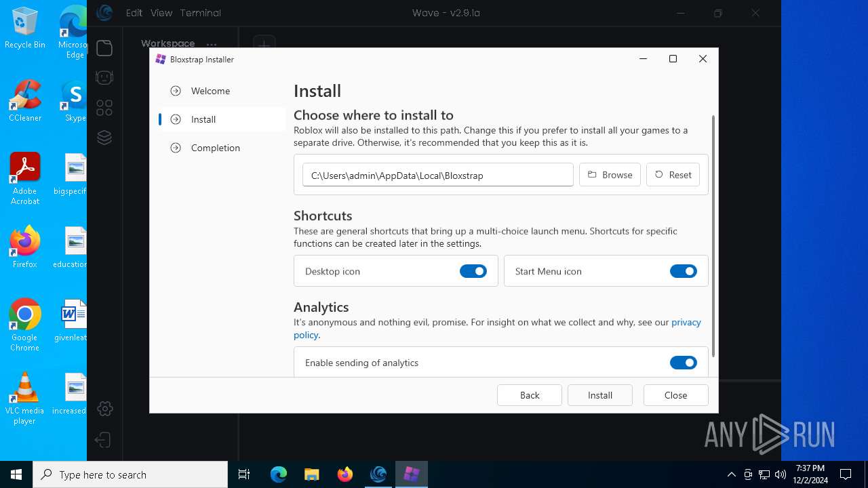Open Windows Start menu
868x488 pixels.
click(x=16, y=474)
